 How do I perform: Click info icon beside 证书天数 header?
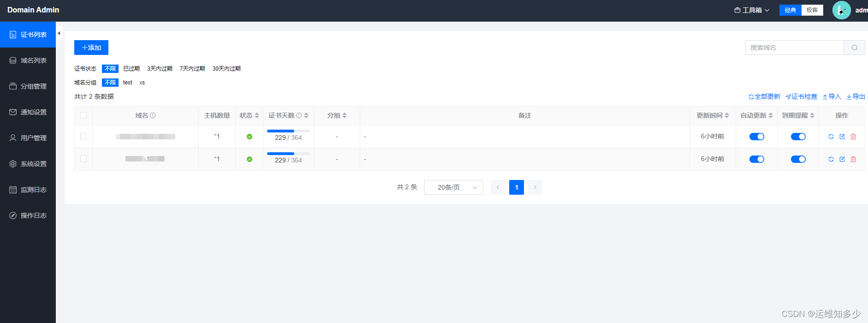(x=299, y=115)
